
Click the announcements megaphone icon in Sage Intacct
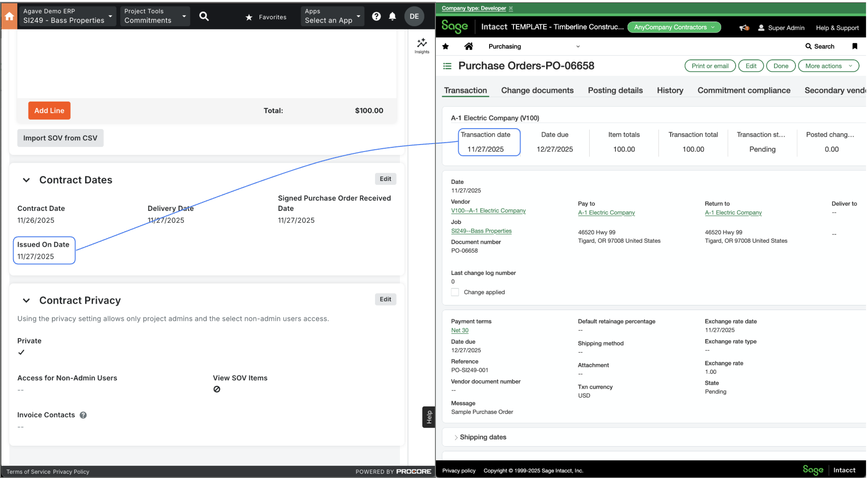click(x=744, y=27)
